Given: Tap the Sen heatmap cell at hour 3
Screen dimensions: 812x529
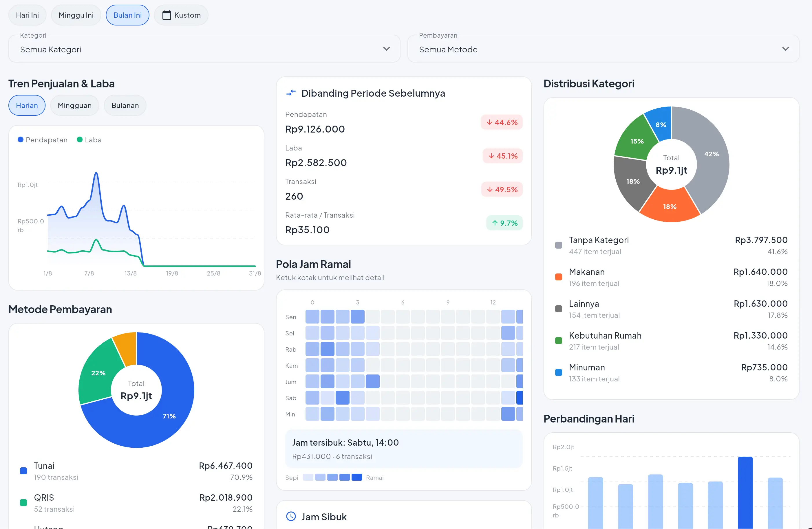Looking at the screenshot, I should pyautogui.click(x=358, y=316).
